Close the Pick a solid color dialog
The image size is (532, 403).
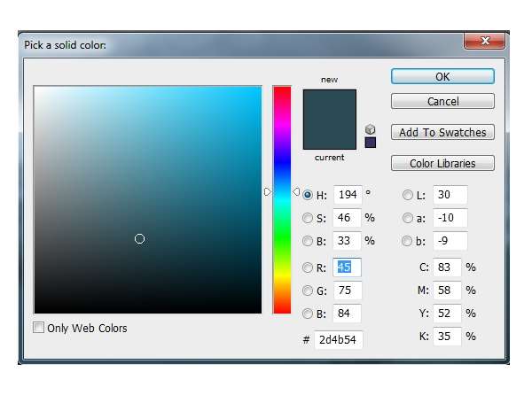(x=484, y=41)
